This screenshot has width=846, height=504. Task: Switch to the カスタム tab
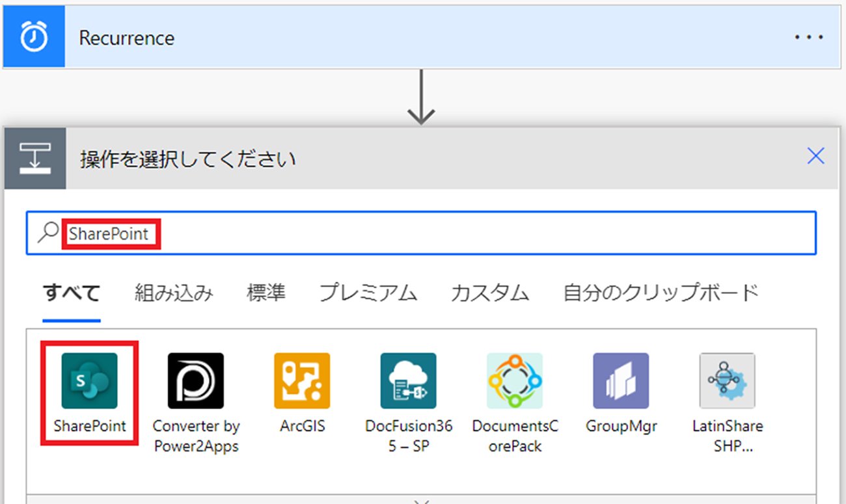tap(490, 293)
